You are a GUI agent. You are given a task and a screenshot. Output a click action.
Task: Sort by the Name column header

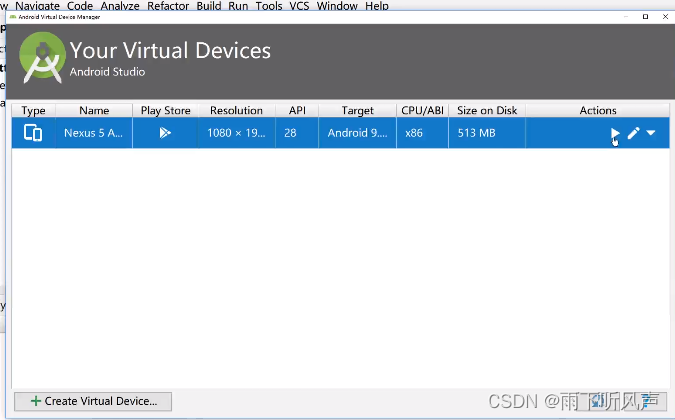(94, 111)
